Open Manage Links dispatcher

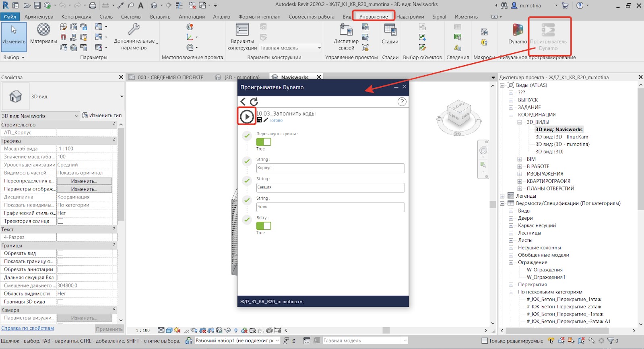pos(346,36)
